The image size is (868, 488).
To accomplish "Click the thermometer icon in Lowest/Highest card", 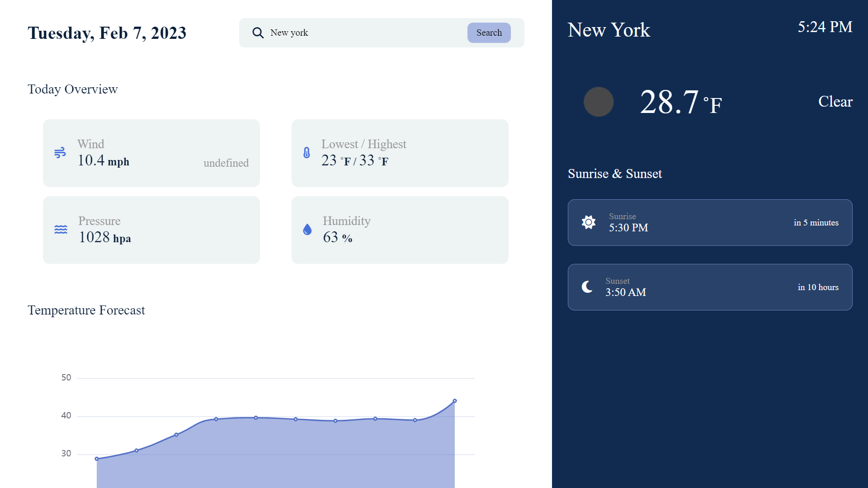I will tap(307, 153).
